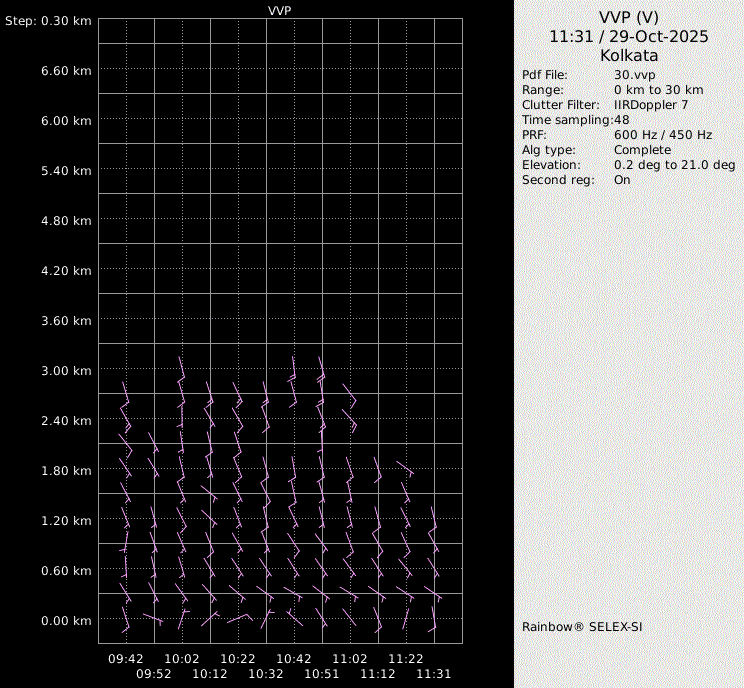Select the 09:42 time label
The image size is (744, 688).
click(126, 659)
